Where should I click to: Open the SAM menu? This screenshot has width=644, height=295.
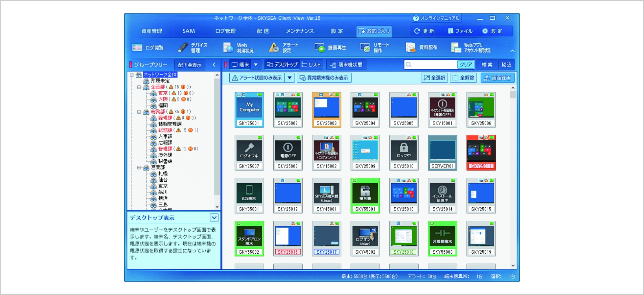tap(189, 31)
